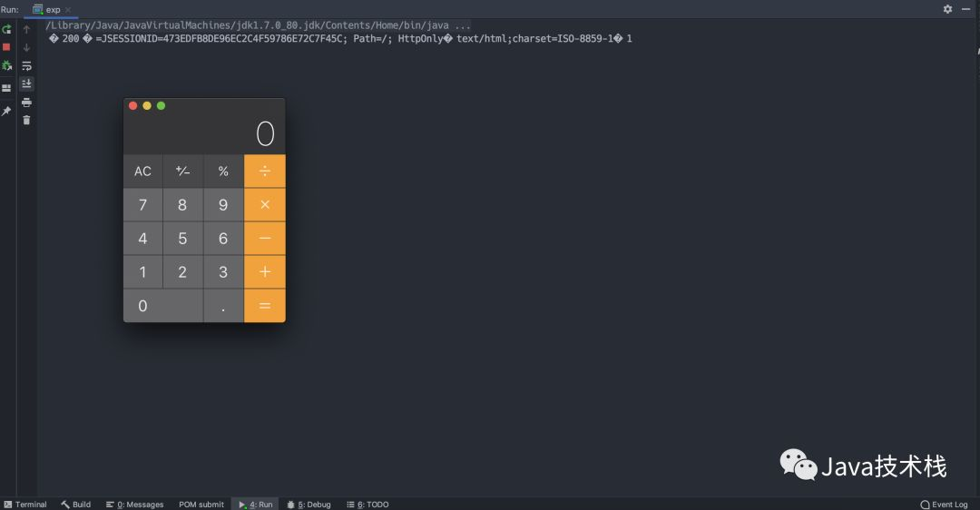Expand the folded java command line
This screenshot has width=980, height=510.
point(462,25)
